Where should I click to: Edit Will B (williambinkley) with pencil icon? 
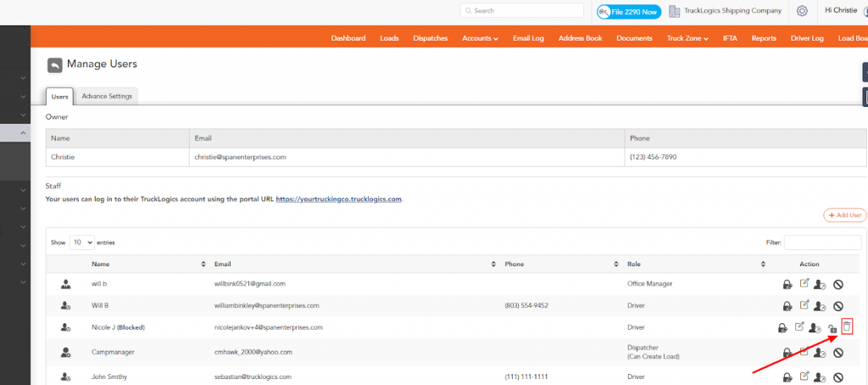[x=805, y=304]
